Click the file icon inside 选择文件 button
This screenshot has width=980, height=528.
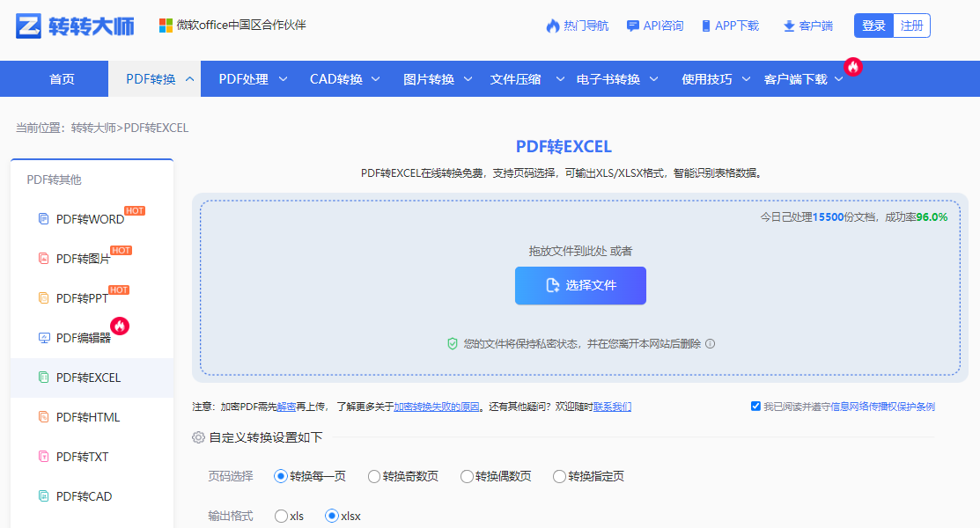(x=552, y=285)
